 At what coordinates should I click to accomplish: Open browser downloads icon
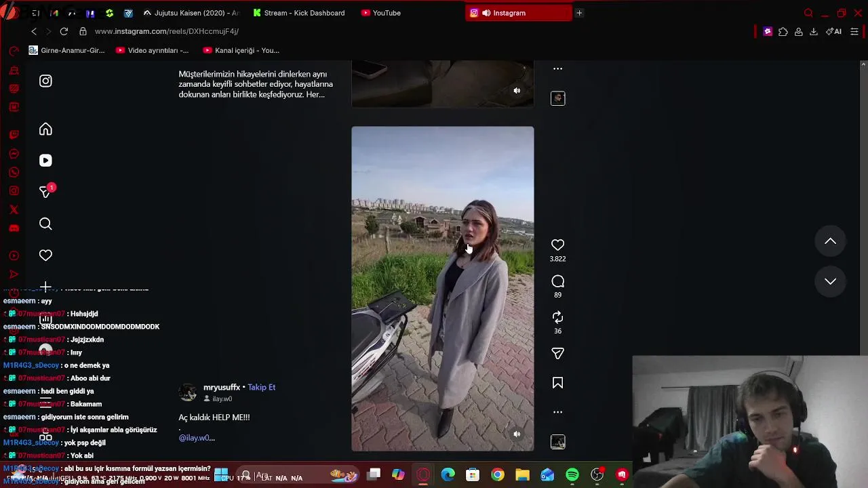(814, 31)
